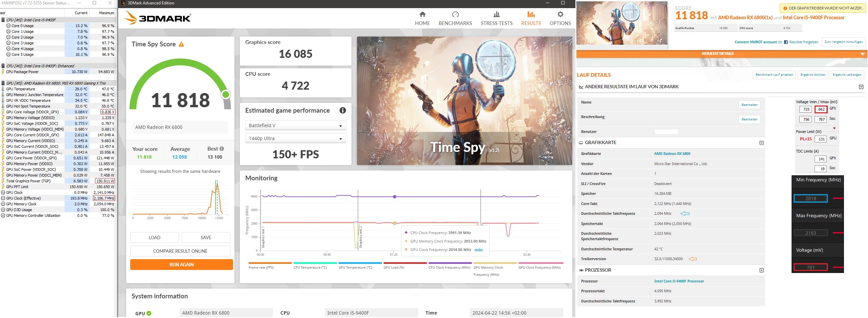
Task: Click the chart icon before Andere Resultate im Lauf
Action: [x=581, y=87]
